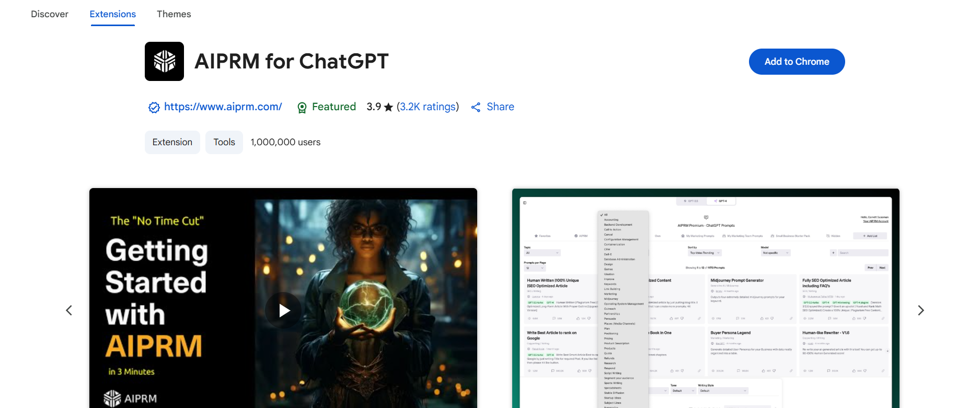This screenshot has height=408, width=980.
Task: Play the Getting Started with AIPRM video
Action: [283, 310]
